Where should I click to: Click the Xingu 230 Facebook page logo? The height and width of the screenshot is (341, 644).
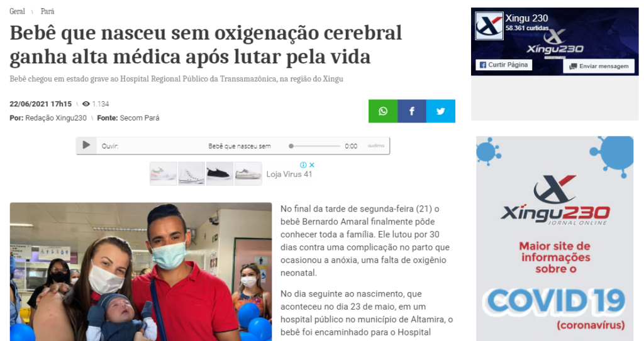(x=489, y=26)
